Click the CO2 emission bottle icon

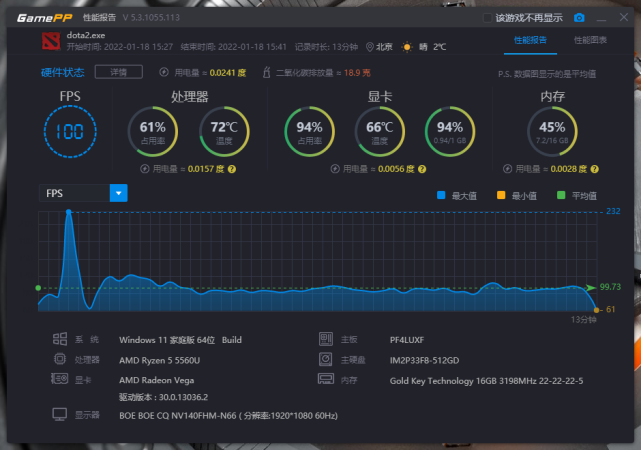click(x=267, y=72)
